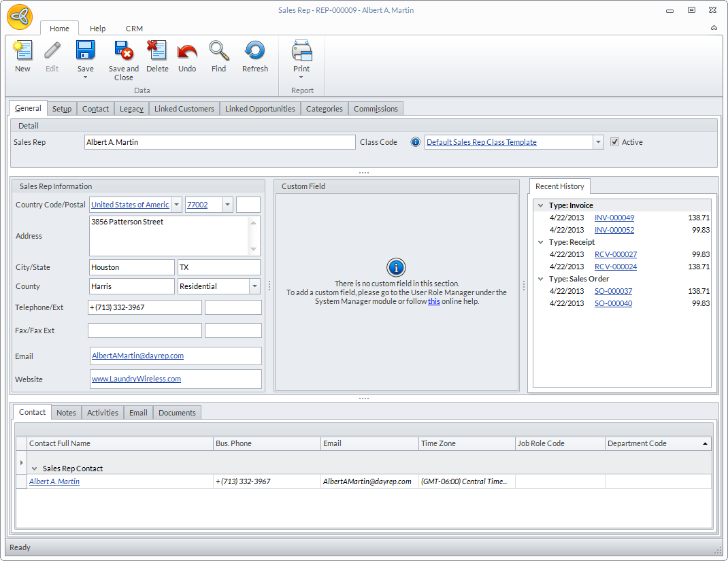The width and height of the screenshot is (728, 561).
Task: Open the CRM ribbon tab
Action: pos(134,29)
